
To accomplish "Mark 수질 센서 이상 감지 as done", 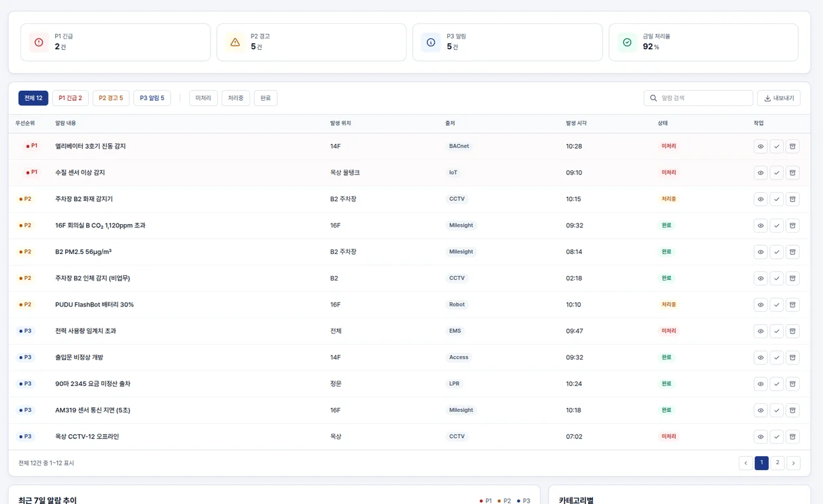I will pyautogui.click(x=777, y=172).
